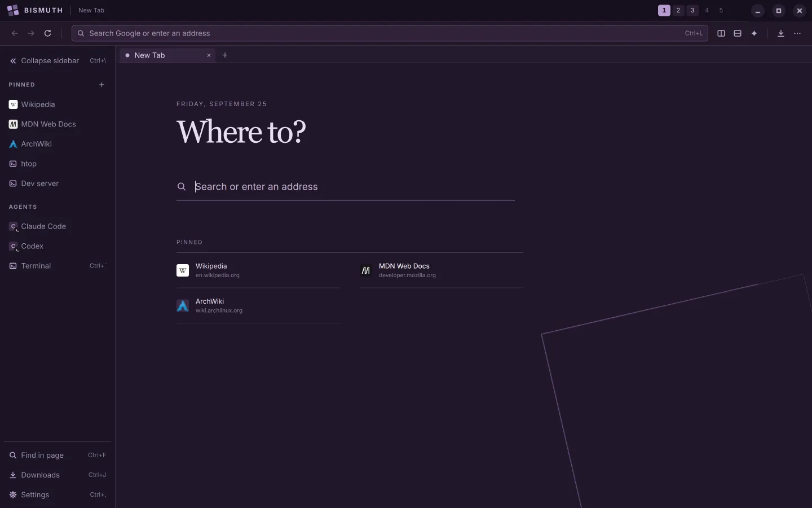
Task: Open the three-dot more menu
Action: click(x=797, y=33)
